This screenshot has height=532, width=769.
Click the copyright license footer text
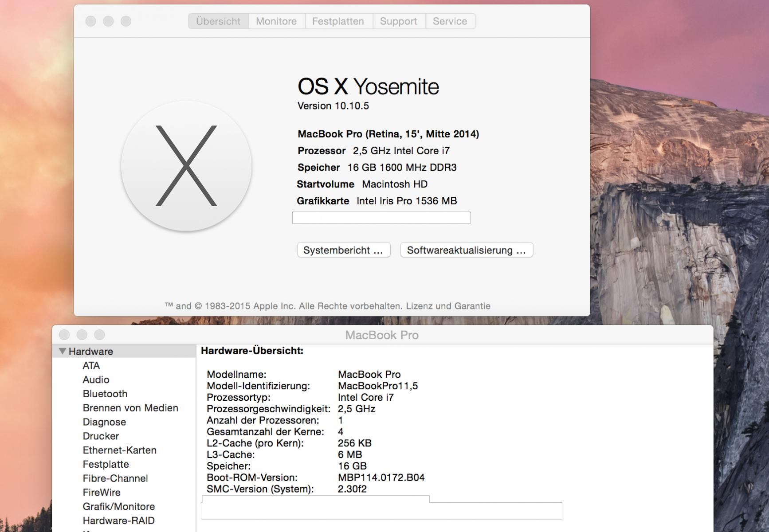tap(327, 306)
